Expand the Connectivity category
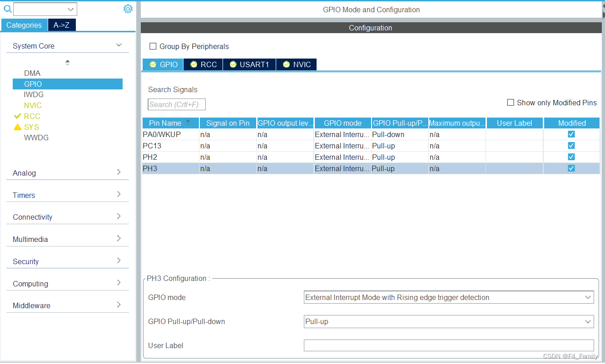Image resolution: width=605 pixels, height=364 pixels. click(119, 216)
